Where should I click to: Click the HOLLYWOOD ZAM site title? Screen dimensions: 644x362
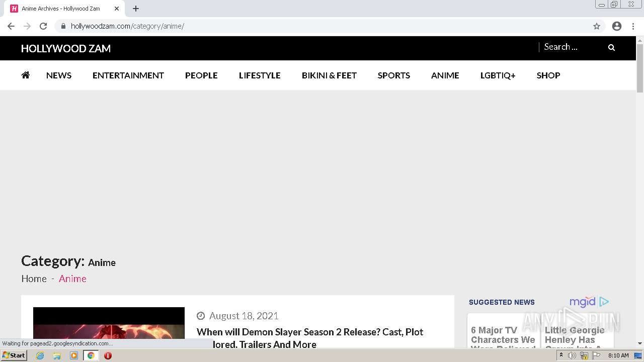[66, 48]
